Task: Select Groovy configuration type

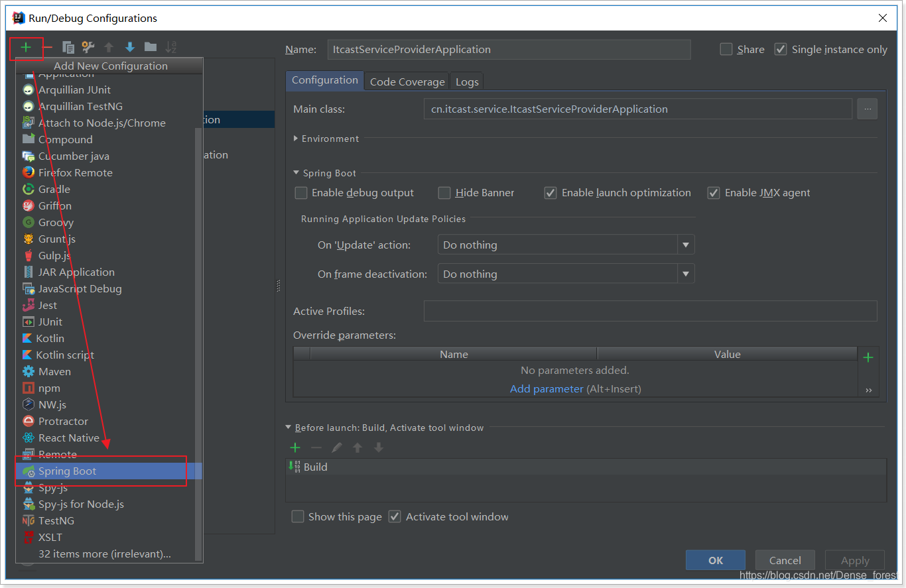Action: point(105,223)
